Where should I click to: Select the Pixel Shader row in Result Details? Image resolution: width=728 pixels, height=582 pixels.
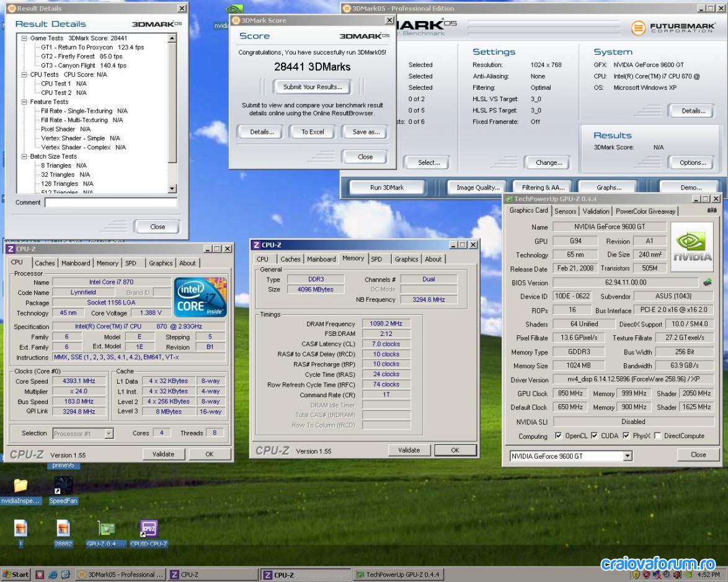click(66, 129)
